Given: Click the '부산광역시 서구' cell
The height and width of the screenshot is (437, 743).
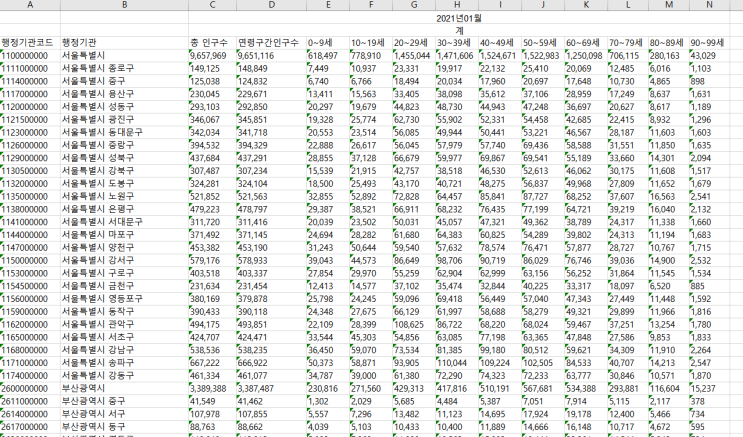Looking at the screenshot, I should coord(124,414).
